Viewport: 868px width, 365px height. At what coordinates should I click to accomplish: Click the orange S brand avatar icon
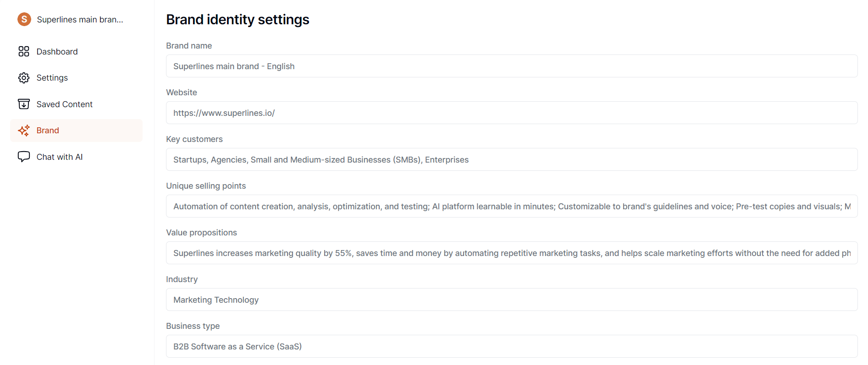tap(24, 19)
